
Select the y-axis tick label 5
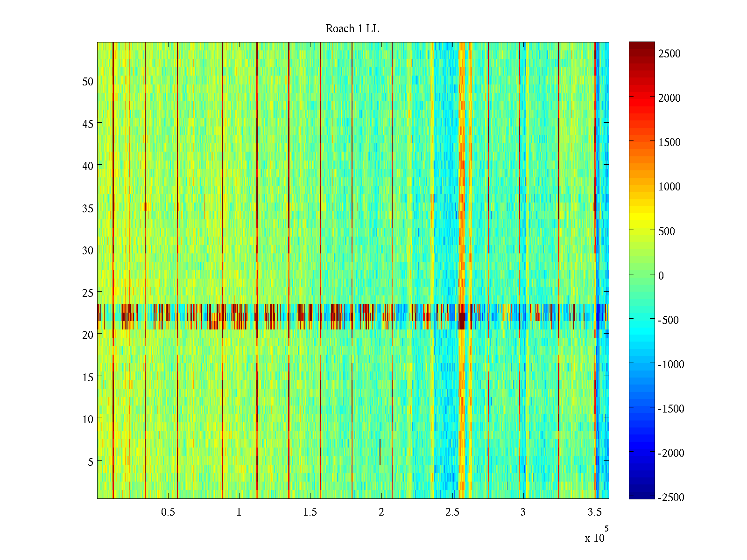pos(91,462)
